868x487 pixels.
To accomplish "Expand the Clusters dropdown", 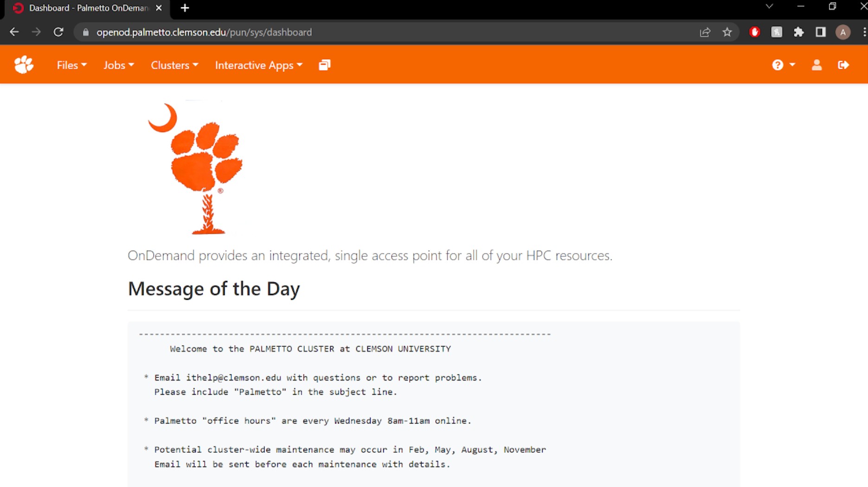I will point(174,65).
